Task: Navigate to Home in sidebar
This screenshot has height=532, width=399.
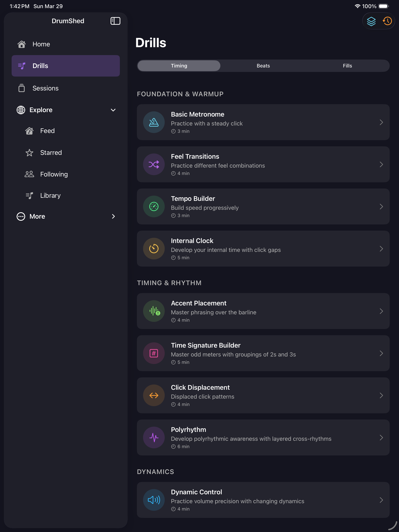Action: (41, 44)
